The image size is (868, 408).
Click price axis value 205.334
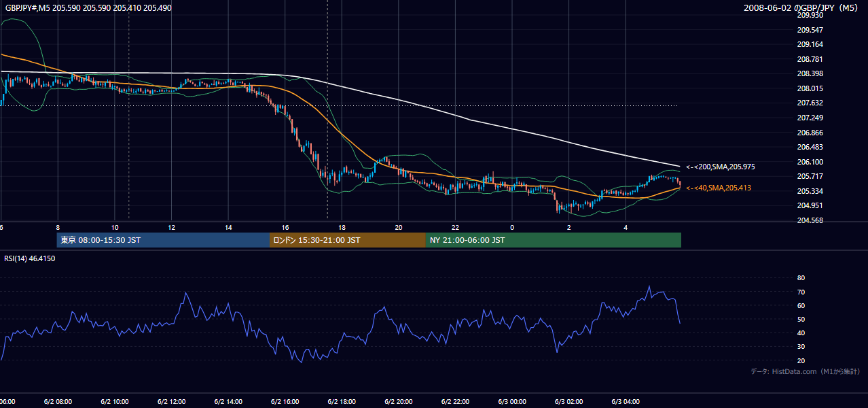pos(810,191)
